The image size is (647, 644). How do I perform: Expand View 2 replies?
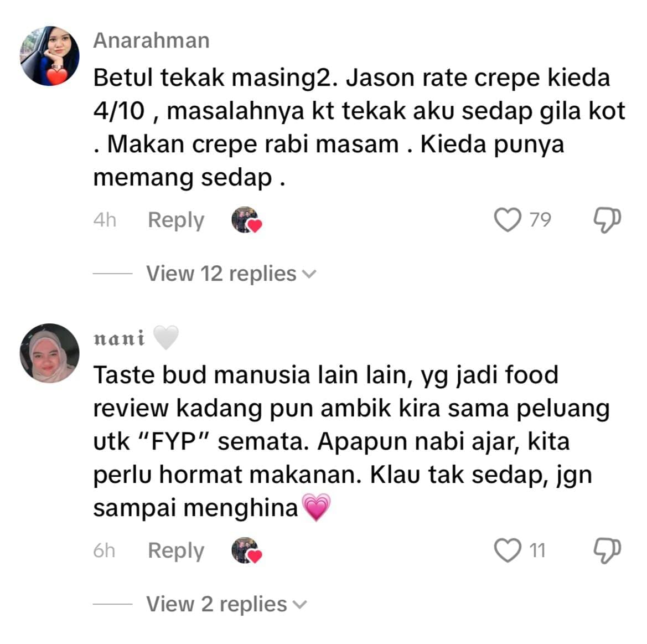click(226, 604)
